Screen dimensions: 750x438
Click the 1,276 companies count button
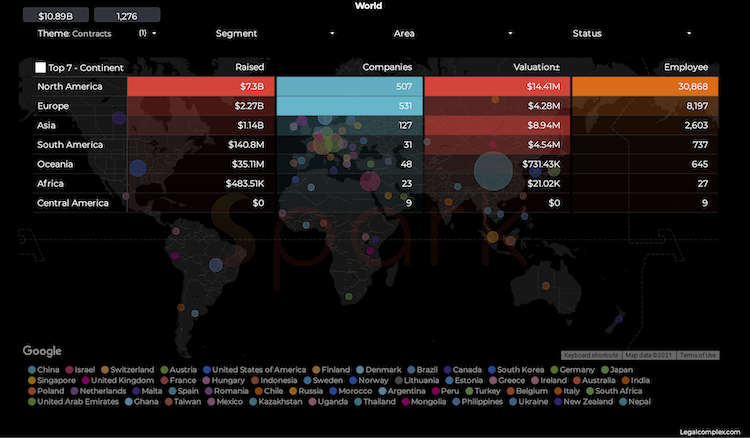tap(127, 16)
